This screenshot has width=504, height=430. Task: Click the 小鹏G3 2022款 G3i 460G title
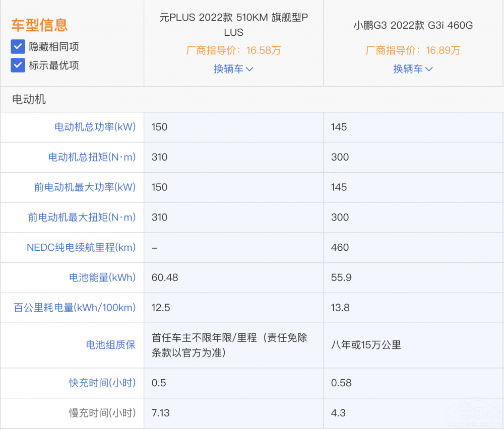pos(413,25)
